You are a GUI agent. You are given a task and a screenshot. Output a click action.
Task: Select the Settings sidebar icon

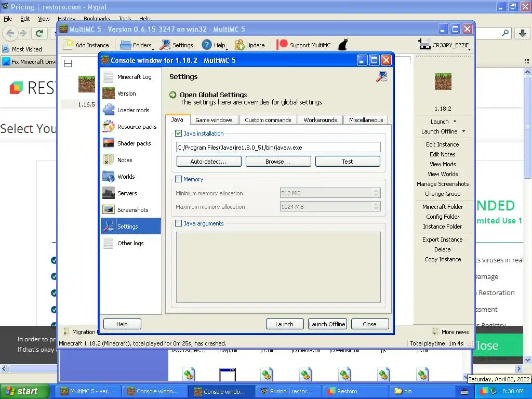pos(108,227)
